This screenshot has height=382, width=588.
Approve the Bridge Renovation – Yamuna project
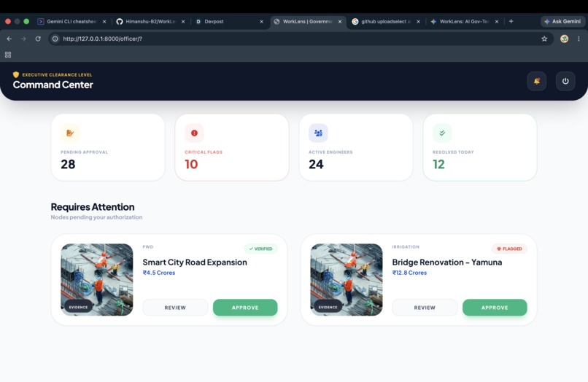(x=495, y=308)
